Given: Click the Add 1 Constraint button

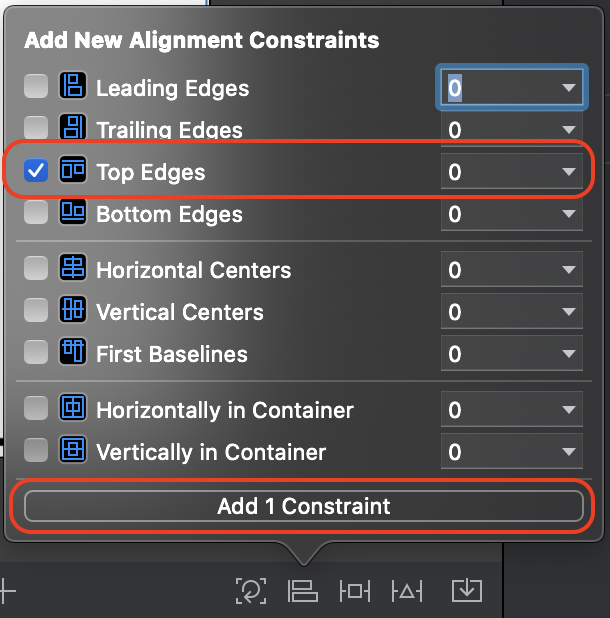Looking at the screenshot, I should tap(303, 506).
